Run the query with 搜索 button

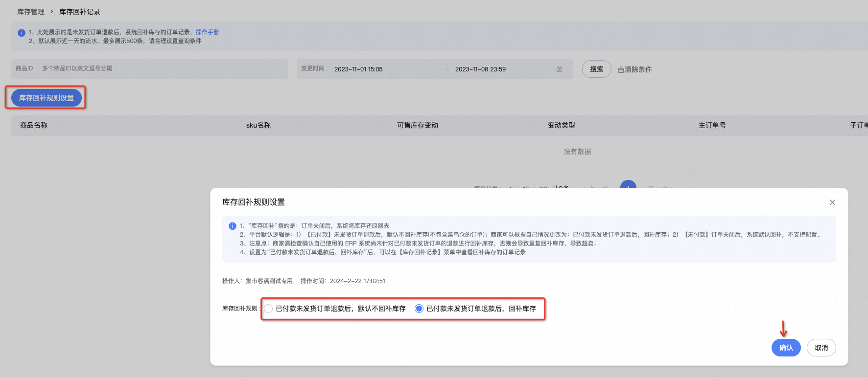pos(596,69)
